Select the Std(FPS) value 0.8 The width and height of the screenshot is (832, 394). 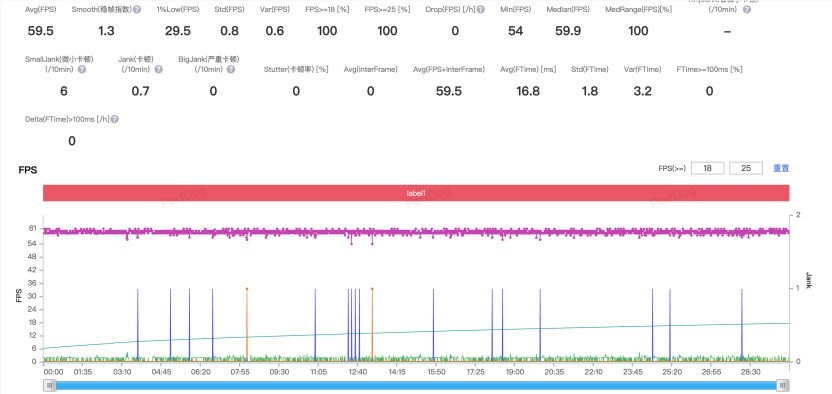tap(230, 31)
